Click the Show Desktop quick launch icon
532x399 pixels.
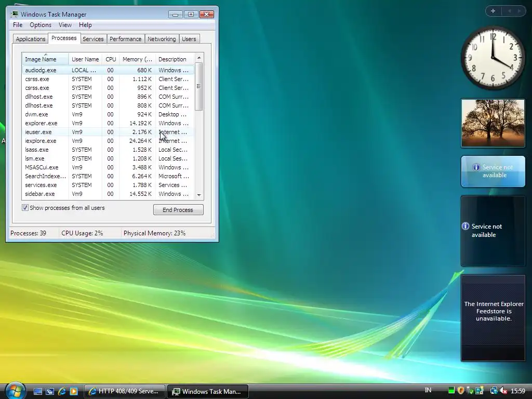pos(37,391)
